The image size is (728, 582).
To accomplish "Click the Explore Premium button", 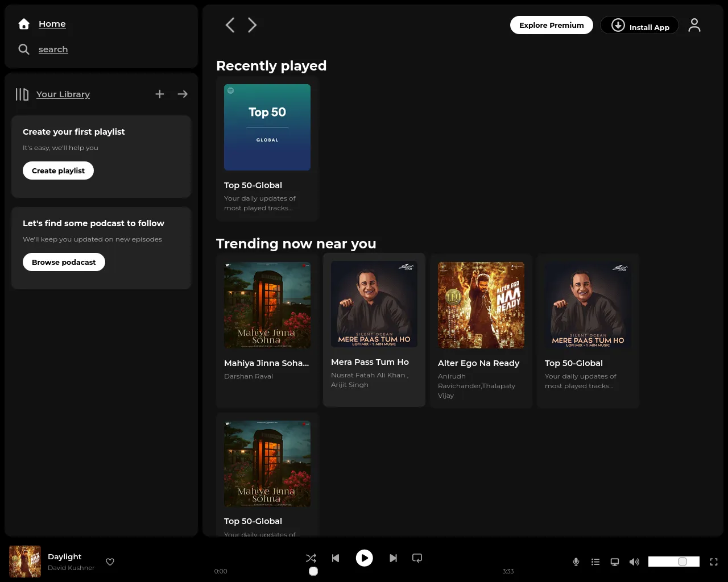I will (x=552, y=25).
